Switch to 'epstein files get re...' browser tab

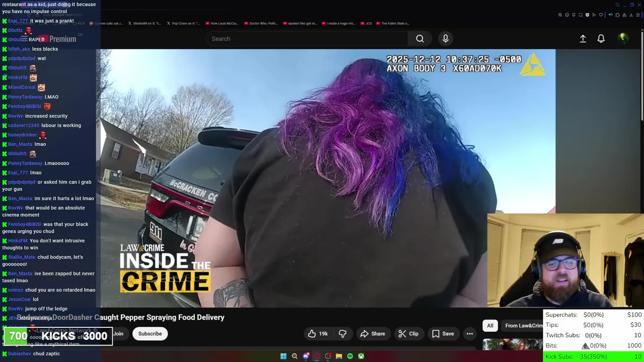point(300,23)
